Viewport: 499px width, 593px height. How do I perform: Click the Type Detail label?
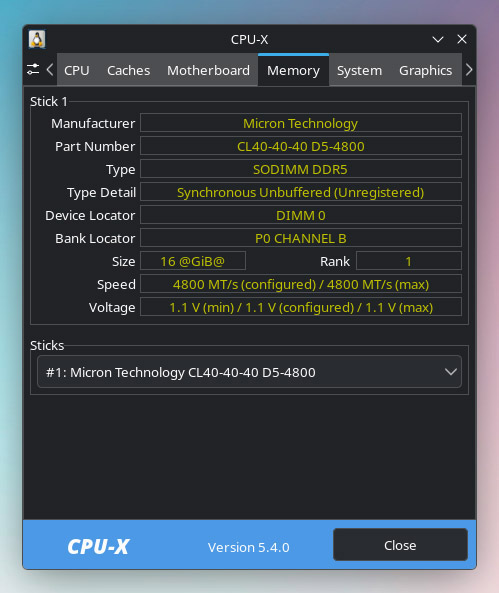101,192
